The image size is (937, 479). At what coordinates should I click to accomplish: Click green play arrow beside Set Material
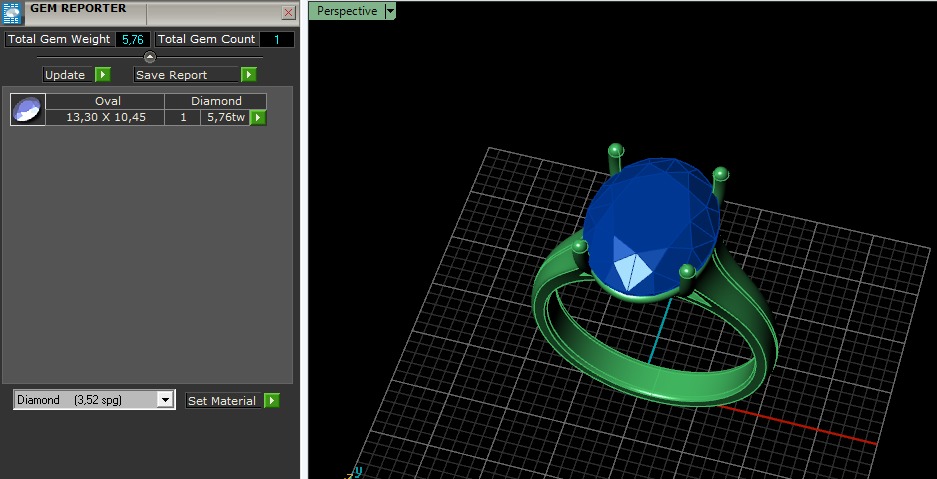coord(271,401)
